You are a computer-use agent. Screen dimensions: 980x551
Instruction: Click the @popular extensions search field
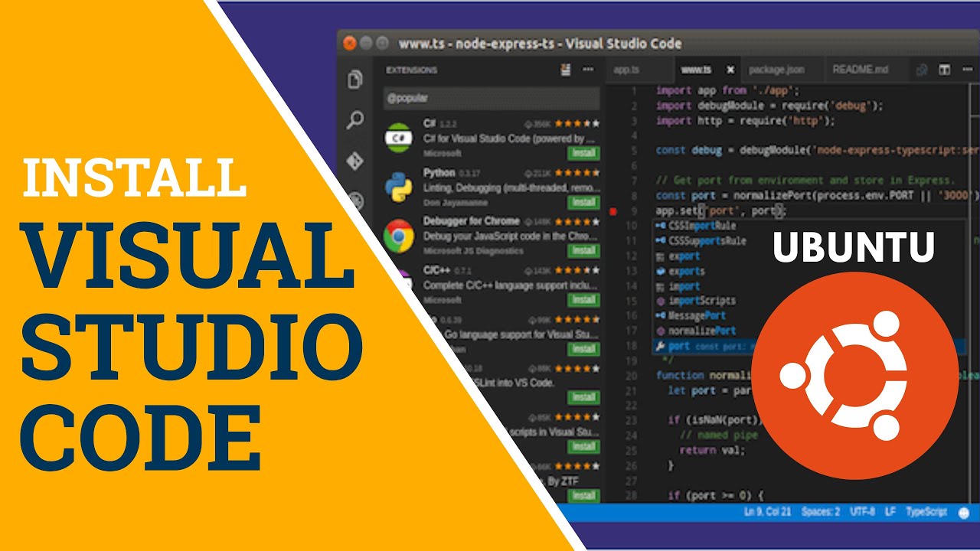click(492, 98)
